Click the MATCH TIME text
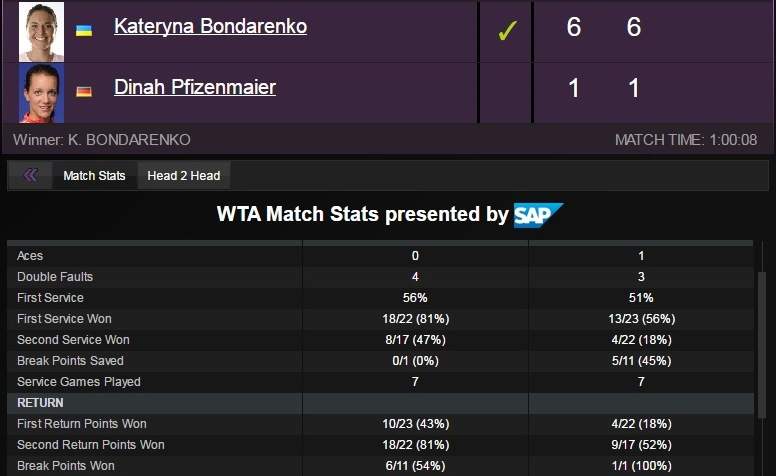This screenshot has height=476, width=776. point(685,140)
